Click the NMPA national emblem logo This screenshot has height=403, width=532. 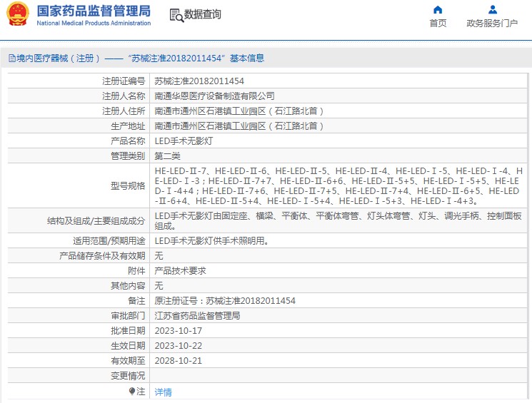(18, 14)
